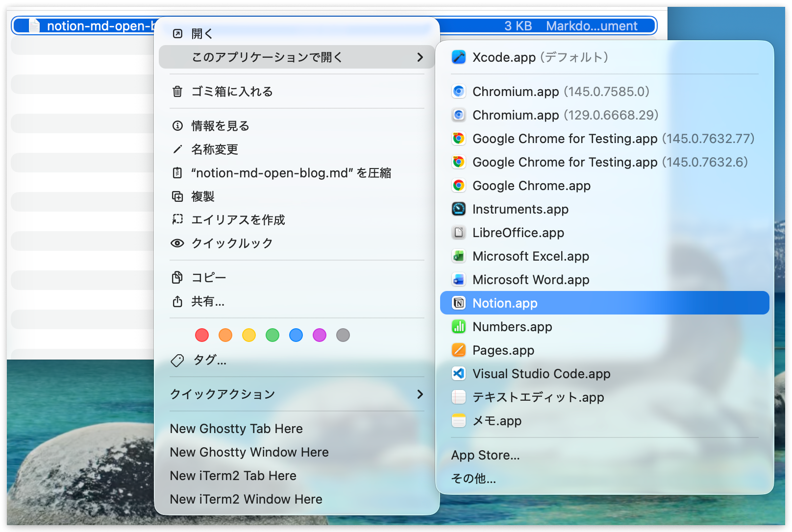Apply the green color tag
Screen dimensions: 792x532
pyautogui.click(x=272, y=335)
